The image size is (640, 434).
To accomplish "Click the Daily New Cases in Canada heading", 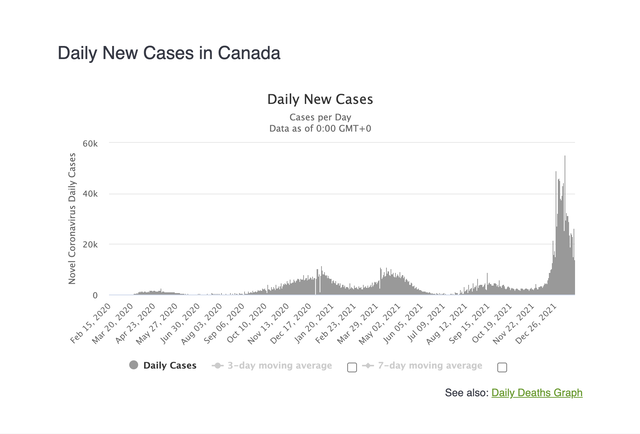I will (x=168, y=53).
